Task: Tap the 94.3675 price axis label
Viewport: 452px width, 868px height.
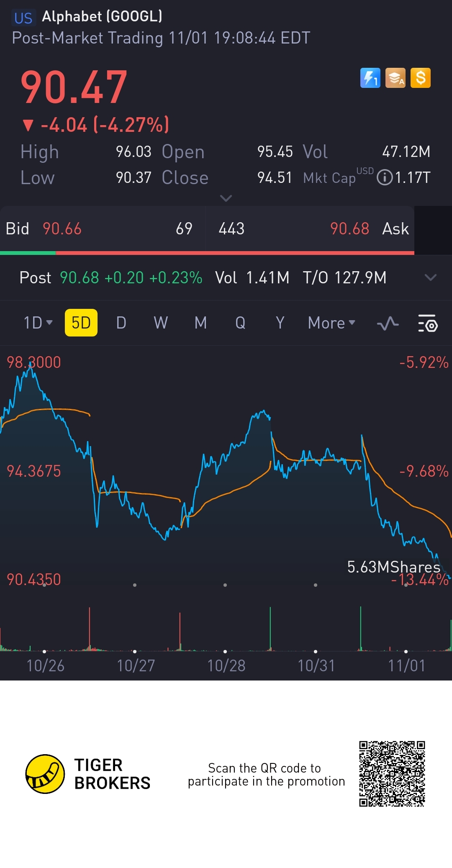Action: [34, 471]
